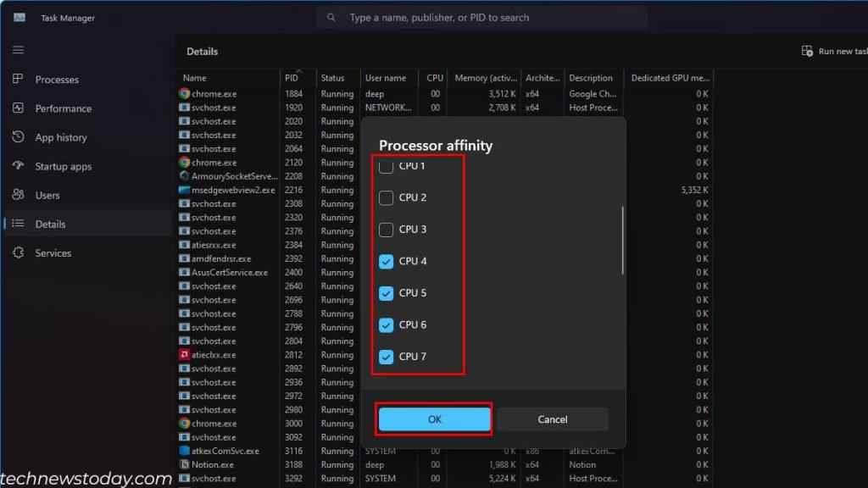Click the App history clock icon
This screenshot has width=868, height=488.
[16, 136]
